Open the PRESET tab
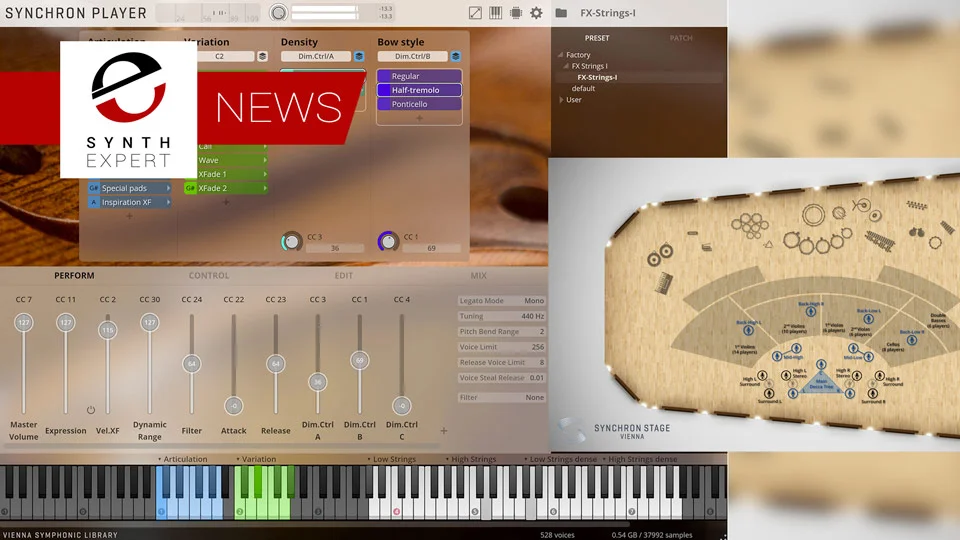Image resolution: width=960 pixels, height=540 pixels. (x=597, y=38)
